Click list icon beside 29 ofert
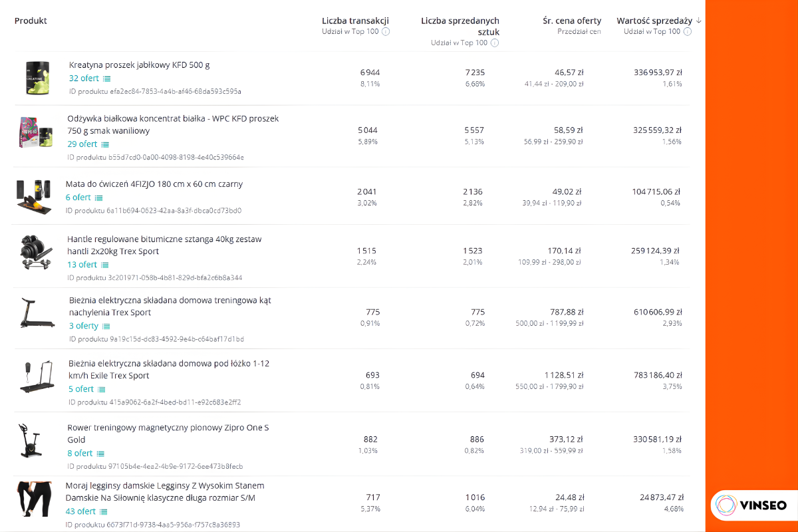The image size is (798, 532). pos(104,144)
